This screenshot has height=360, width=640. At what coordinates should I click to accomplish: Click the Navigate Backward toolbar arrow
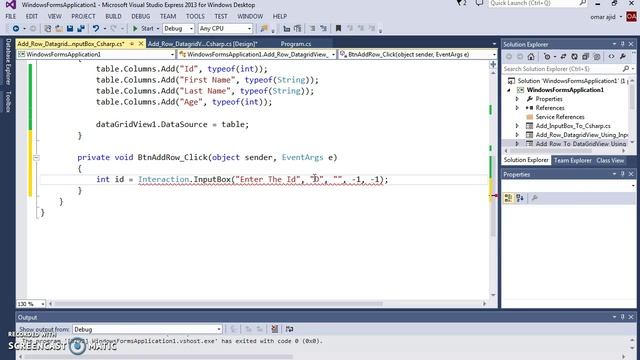(16, 29)
